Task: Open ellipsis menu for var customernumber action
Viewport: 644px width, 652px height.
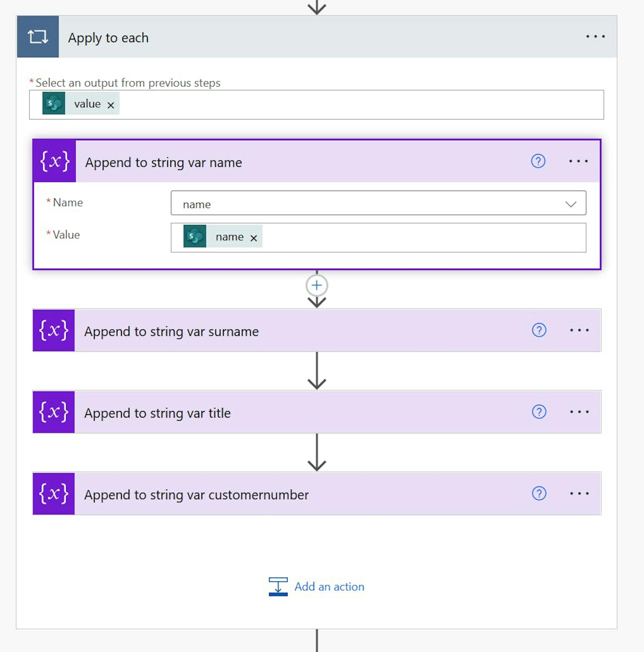Action: [x=579, y=493]
